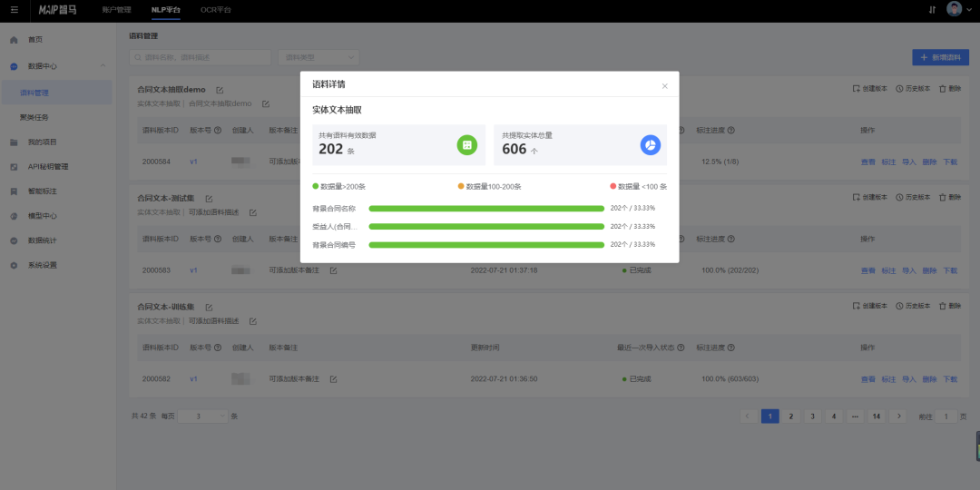Click MAIP智马 logo

coord(57,10)
